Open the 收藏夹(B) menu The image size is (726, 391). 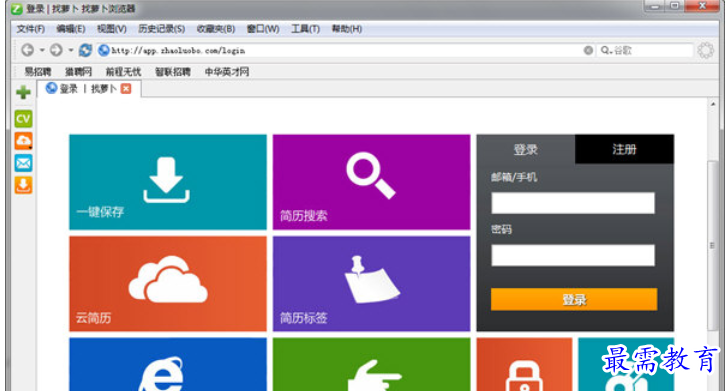coord(216,29)
